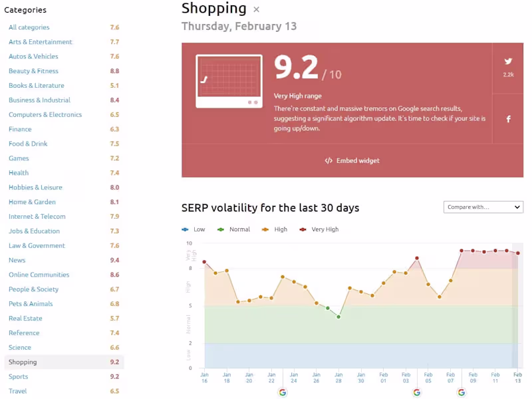The image size is (532, 399).
Task: Click the Facebook share icon
Action: 508,119
